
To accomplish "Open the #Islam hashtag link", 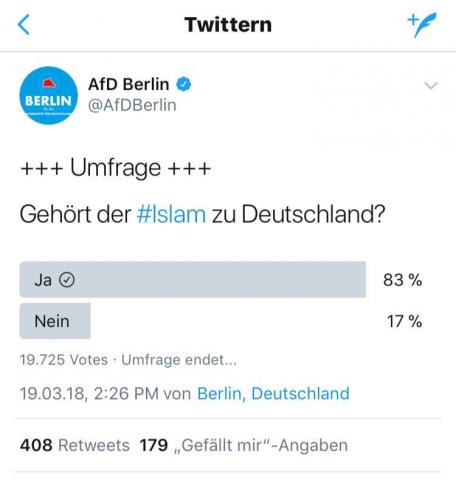I will coord(171,214).
